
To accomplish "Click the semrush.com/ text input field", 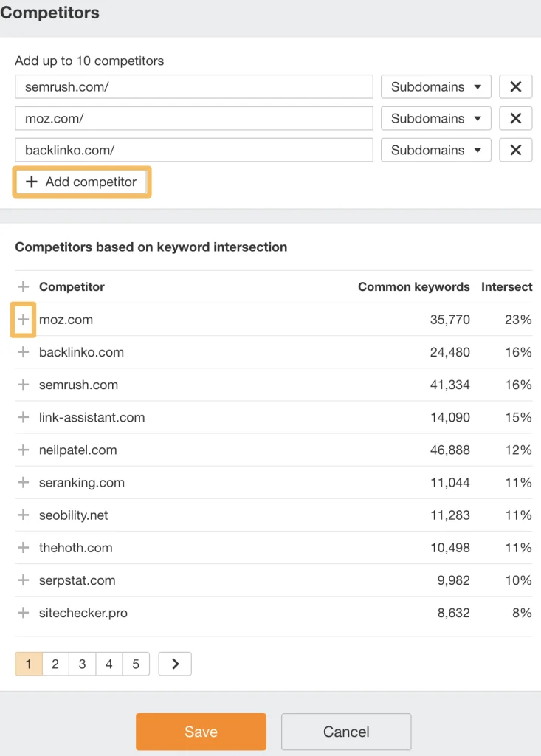I will 193,86.
